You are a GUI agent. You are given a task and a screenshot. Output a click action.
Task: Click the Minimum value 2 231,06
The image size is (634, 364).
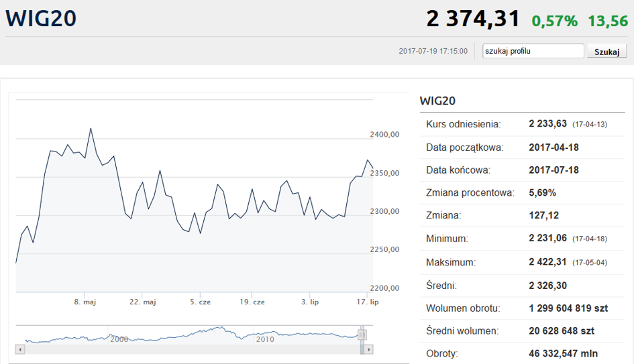pos(548,238)
